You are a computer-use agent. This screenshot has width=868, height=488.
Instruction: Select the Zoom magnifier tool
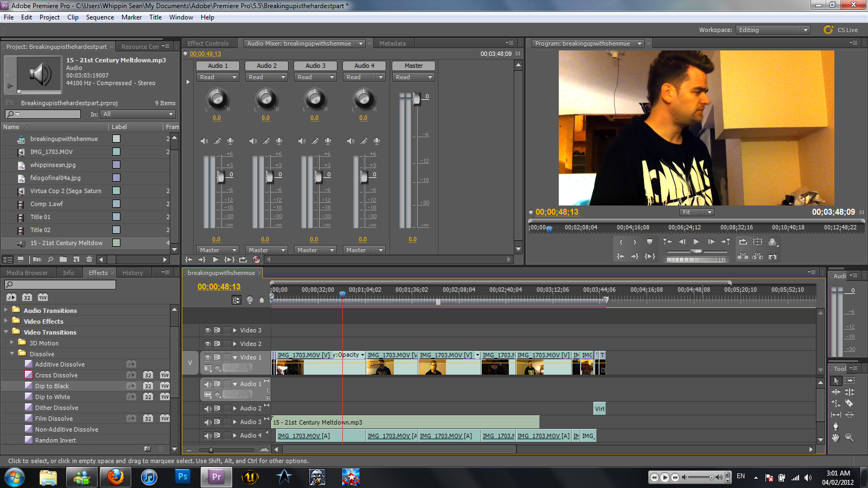click(850, 438)
